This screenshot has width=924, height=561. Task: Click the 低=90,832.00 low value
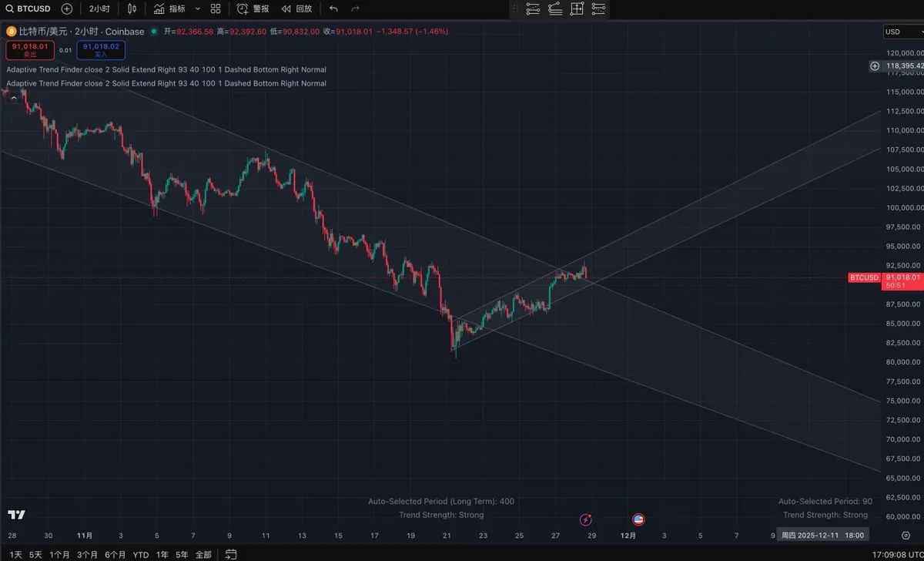(x=294, y=32)
